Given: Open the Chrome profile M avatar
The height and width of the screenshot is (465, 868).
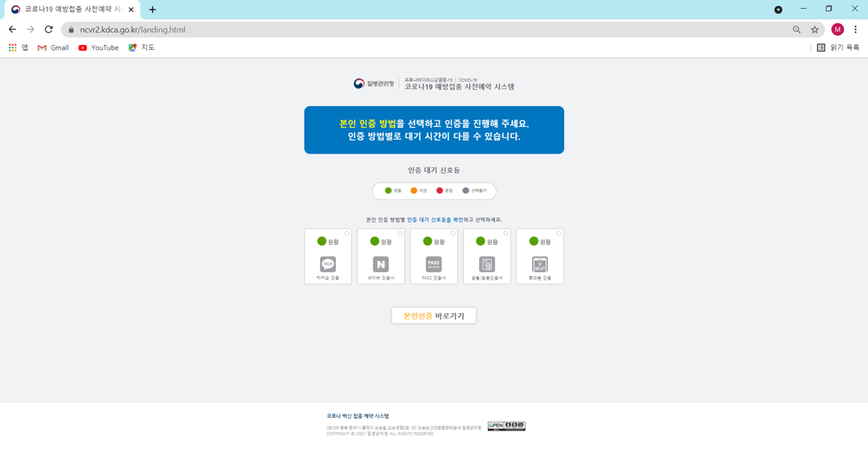Looking at the screenshot, I should 837,30.
